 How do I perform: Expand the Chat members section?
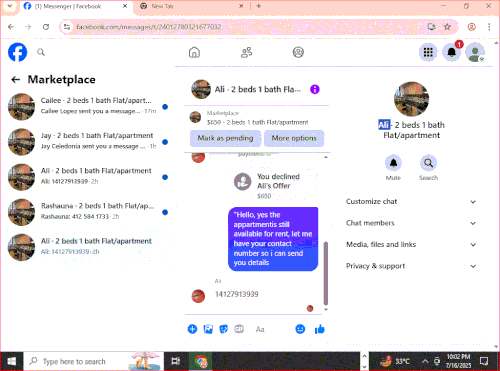(x=411, y=223)
